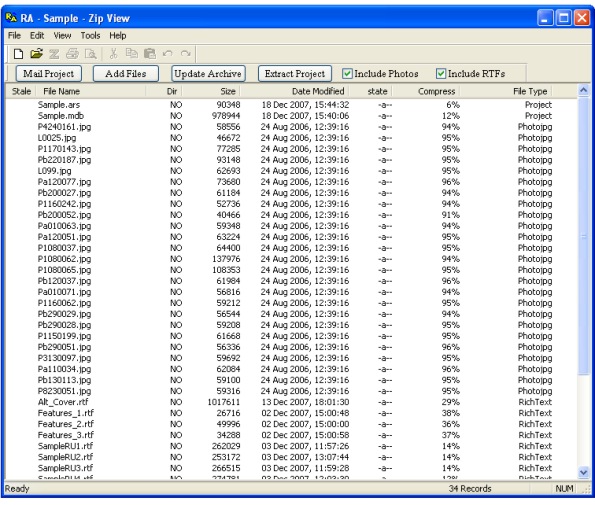
Task: Select the P1170143.jpg file
Action: (x=64, y=149)
